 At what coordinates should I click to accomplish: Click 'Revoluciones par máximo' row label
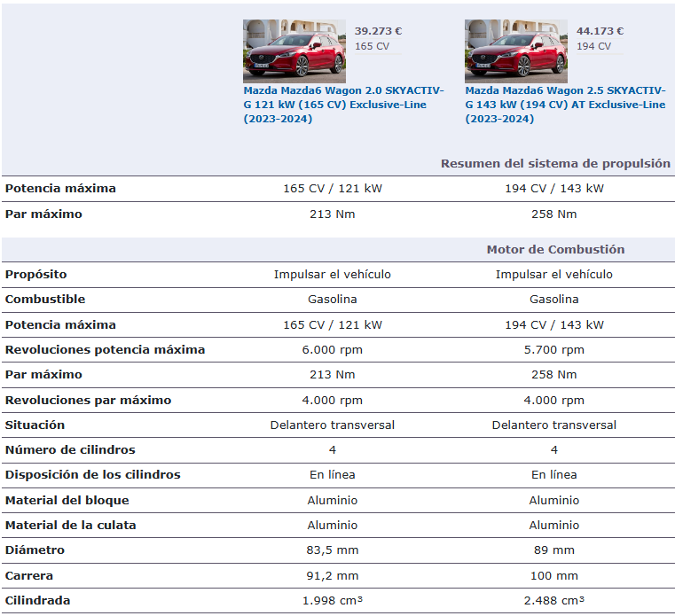88,401
